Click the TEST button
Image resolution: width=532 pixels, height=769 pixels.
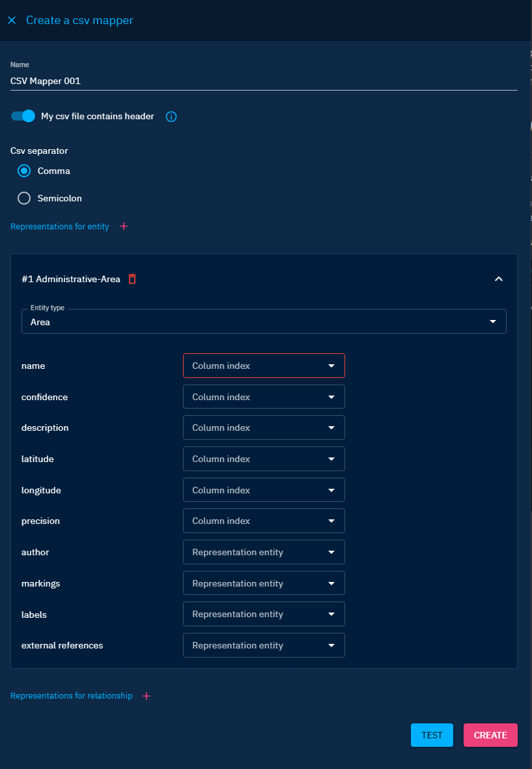tap(432, 735)
